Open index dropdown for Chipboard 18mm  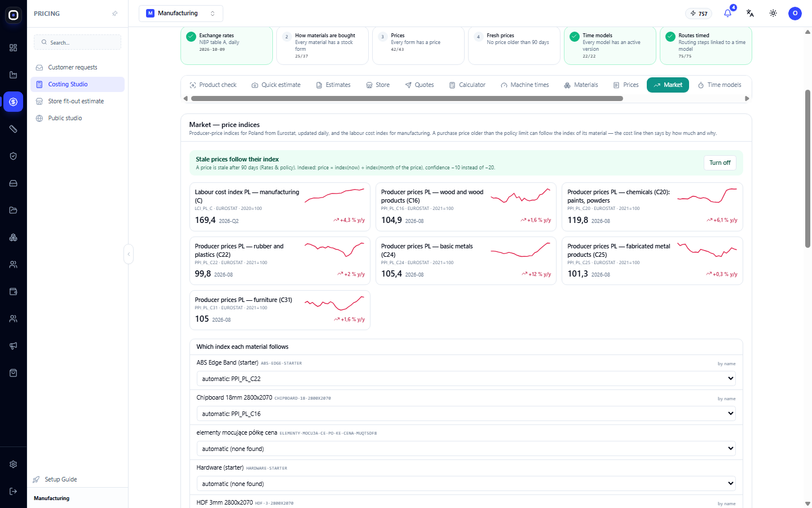tap(466, 414)
